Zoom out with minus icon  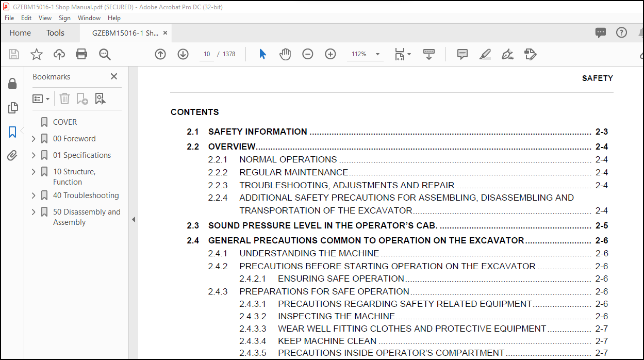point(308,54)
